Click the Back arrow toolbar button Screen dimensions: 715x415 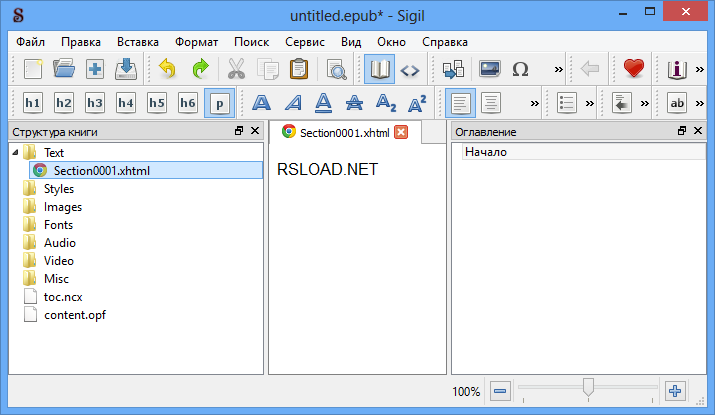590,69
